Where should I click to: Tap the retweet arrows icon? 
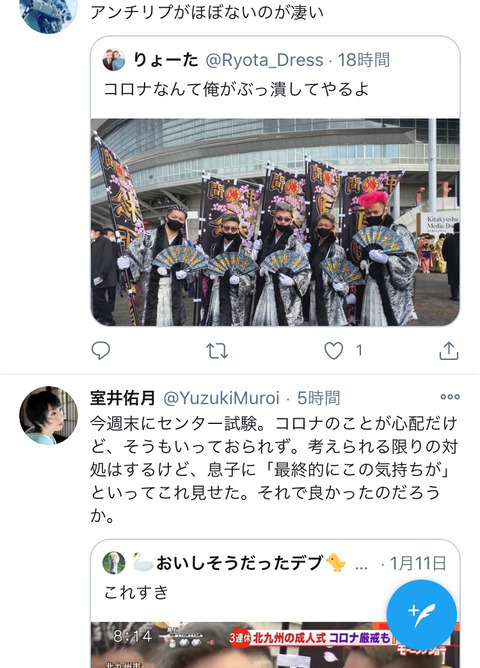217,351
